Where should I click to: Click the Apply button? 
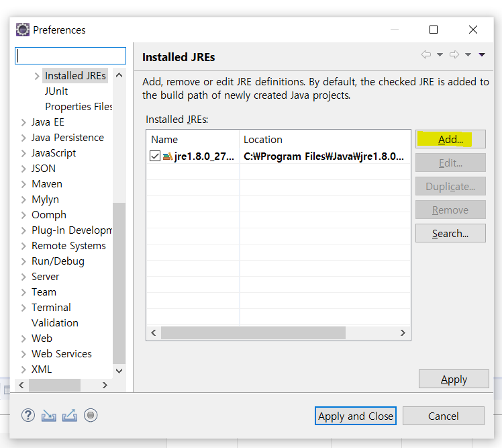tap(454, 379)
